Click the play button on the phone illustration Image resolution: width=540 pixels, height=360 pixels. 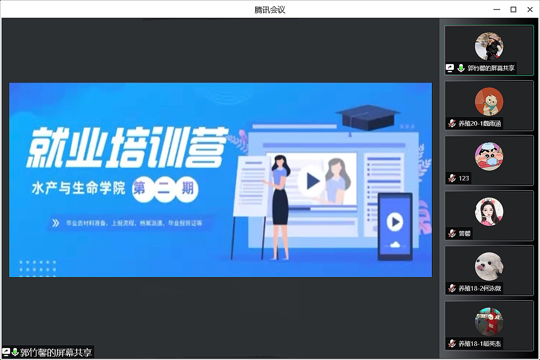pyautogui.click(x=395, y=222)
